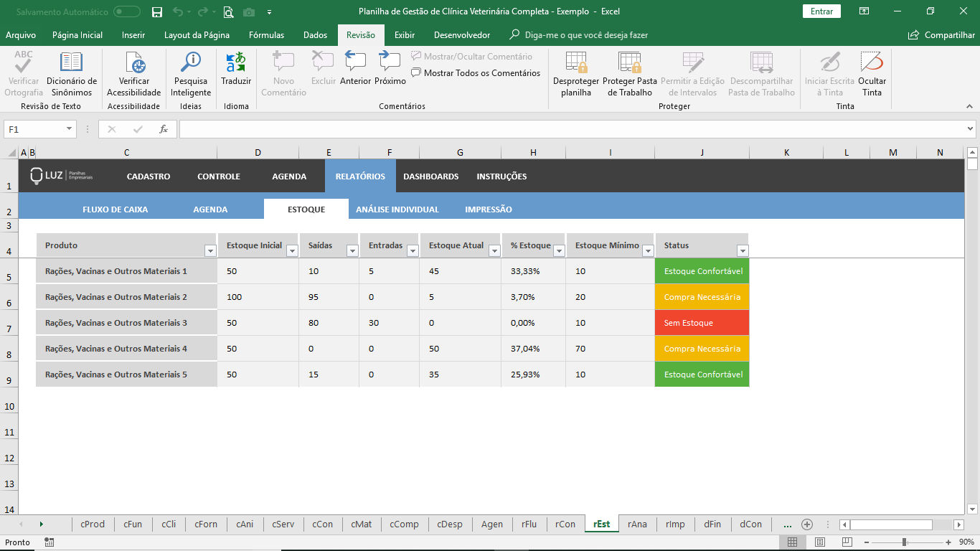Viewport: 980px width, 551px height.
Task: Switch to Page Break Preview icon
Action: pos(847,542)
